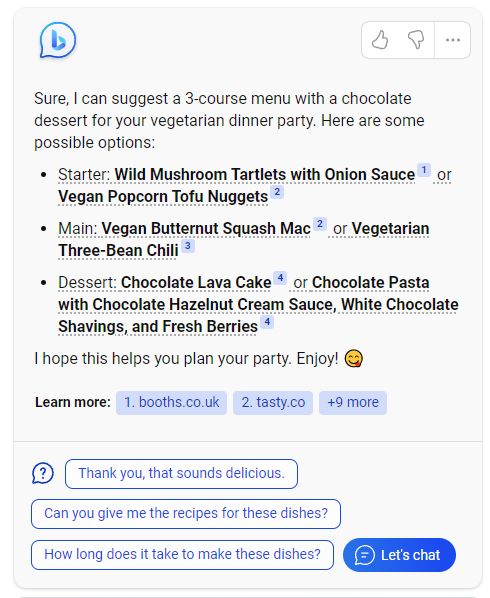
Task: Open Vegan Butternut Squash Mac link
Action: pos(206,229)
